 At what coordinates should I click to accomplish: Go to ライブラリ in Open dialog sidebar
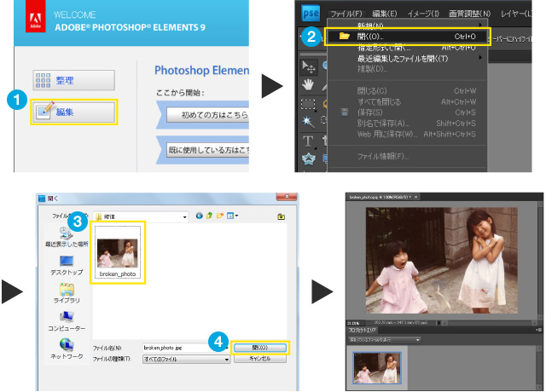coord(67,293)
